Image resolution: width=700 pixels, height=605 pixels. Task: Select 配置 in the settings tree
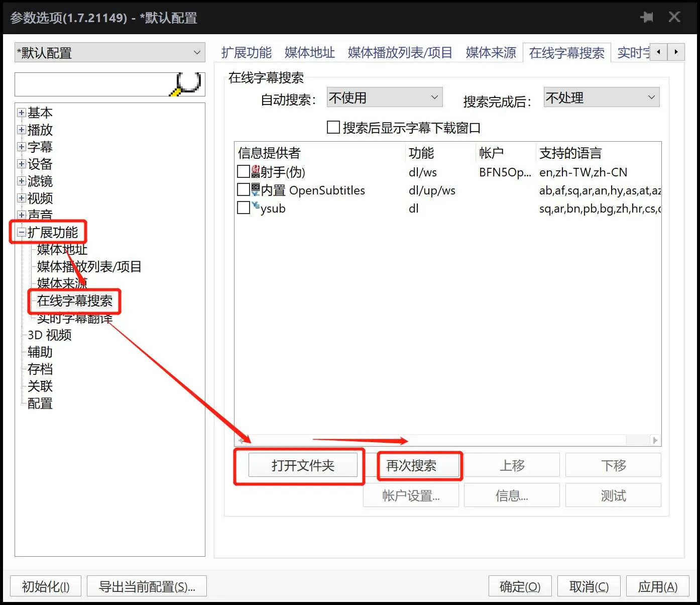pos(40,403)
